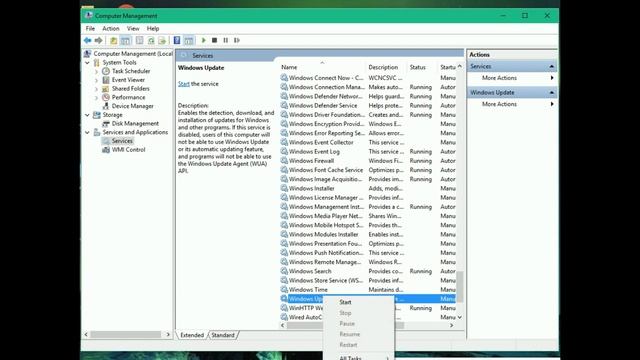Viewport: 640px width, 360px height.
Task: Select Shared Folders in the tree
Action: tap(130, 89)
